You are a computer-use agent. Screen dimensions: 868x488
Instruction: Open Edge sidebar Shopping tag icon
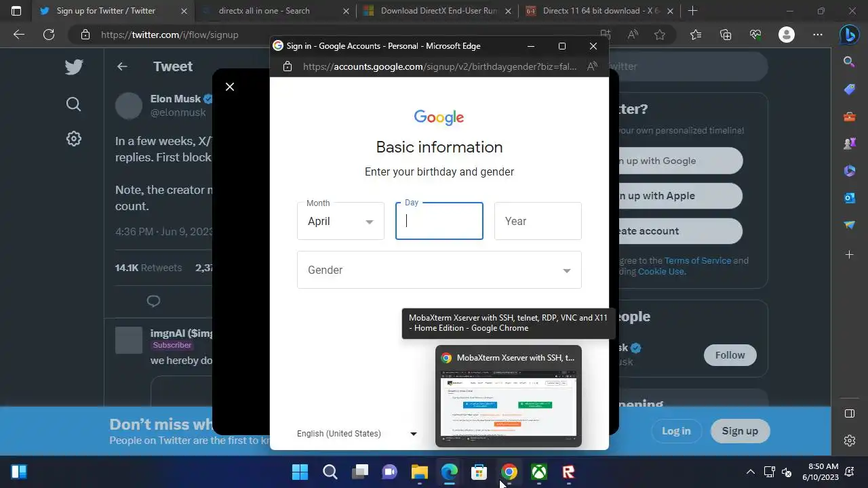[x=850, y=89]
